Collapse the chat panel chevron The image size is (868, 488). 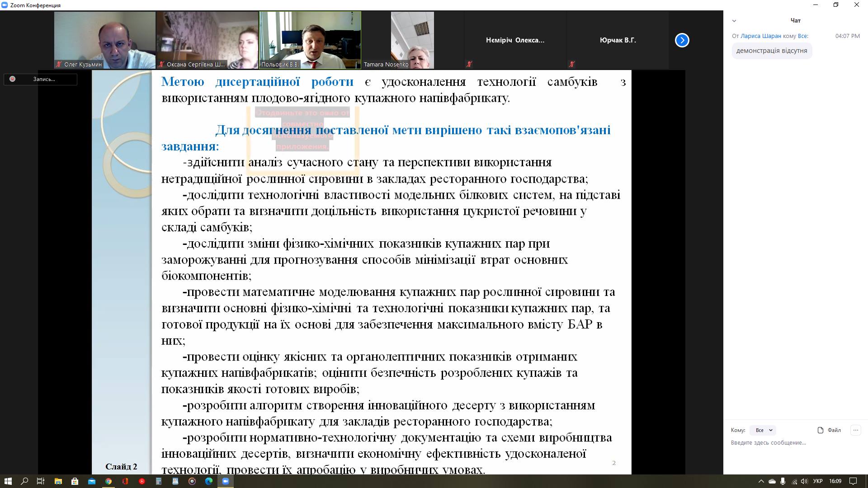tap(734, 21)
